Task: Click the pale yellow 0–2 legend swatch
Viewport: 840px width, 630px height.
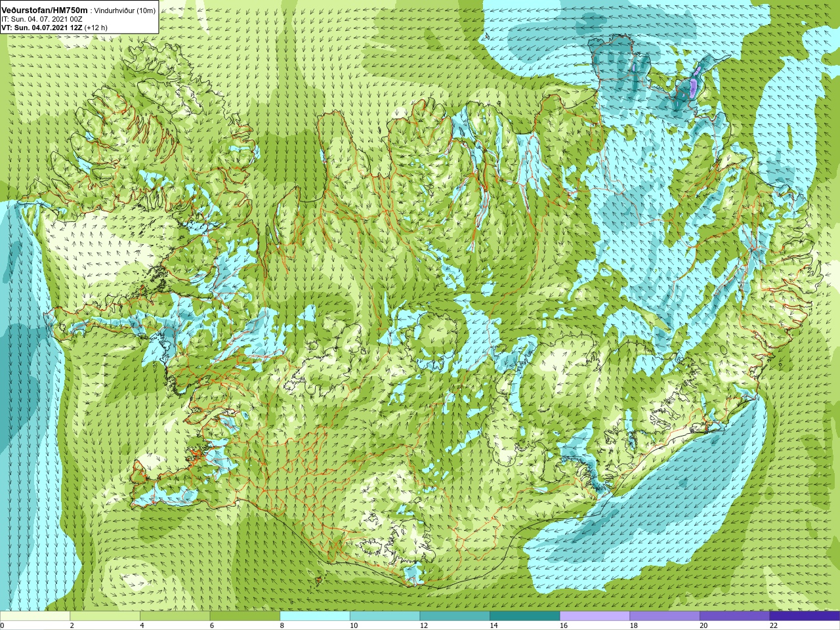Action: 35,616
